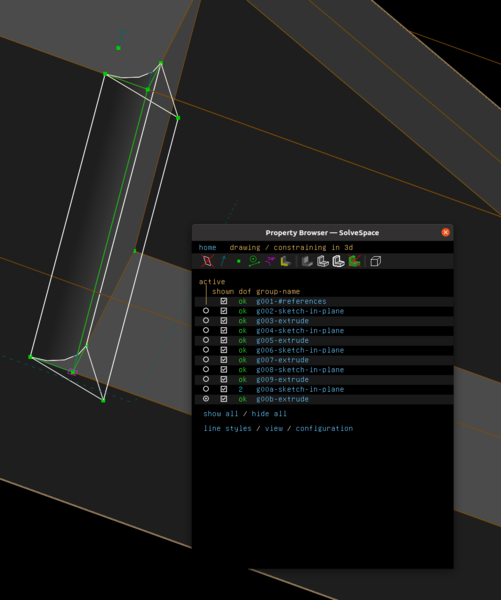Image resolution: width=501 pixels, height=600 pixels.
Task: Activate group g008-sketch-in-plane radio button
Action: [206, 370]
